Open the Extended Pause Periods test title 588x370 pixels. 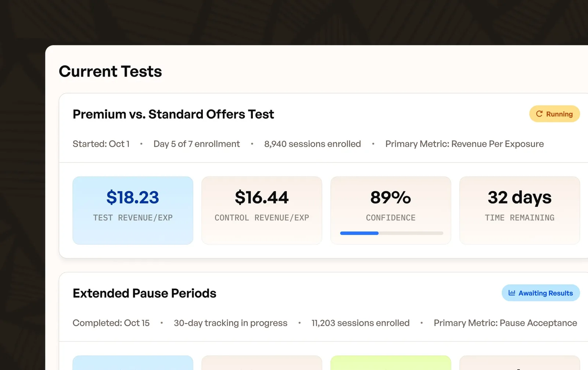click(144, 293)
